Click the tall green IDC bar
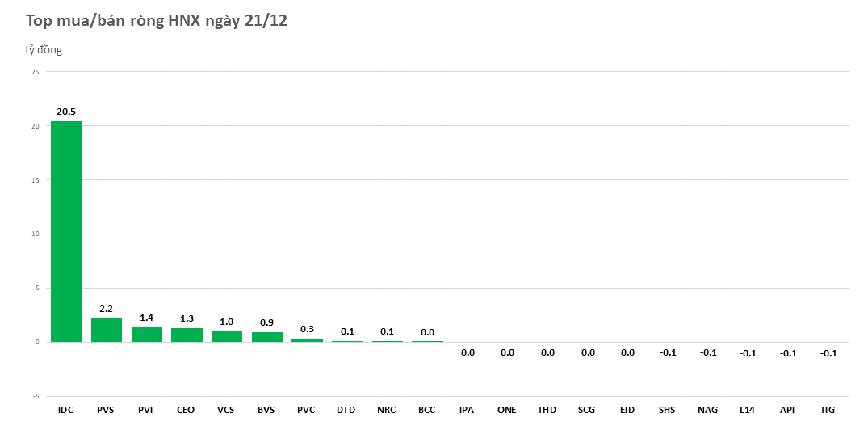The width and height of the screenshot is (868, 434). coord(66,231)
